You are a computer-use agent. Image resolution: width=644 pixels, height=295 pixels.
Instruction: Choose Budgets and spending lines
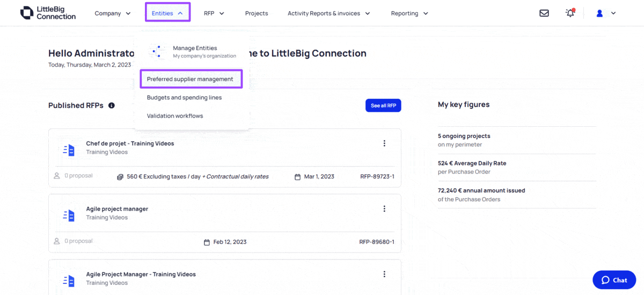pyautogui.click(x=184, y=98)
